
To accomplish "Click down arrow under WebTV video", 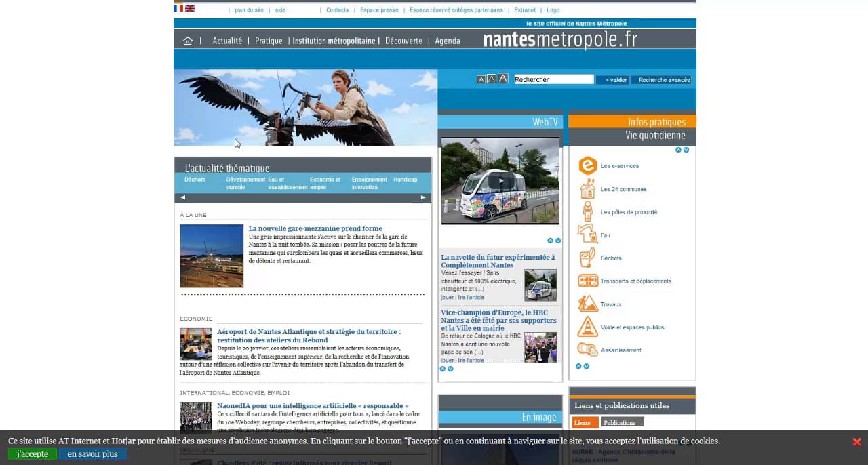I will 558,241.
